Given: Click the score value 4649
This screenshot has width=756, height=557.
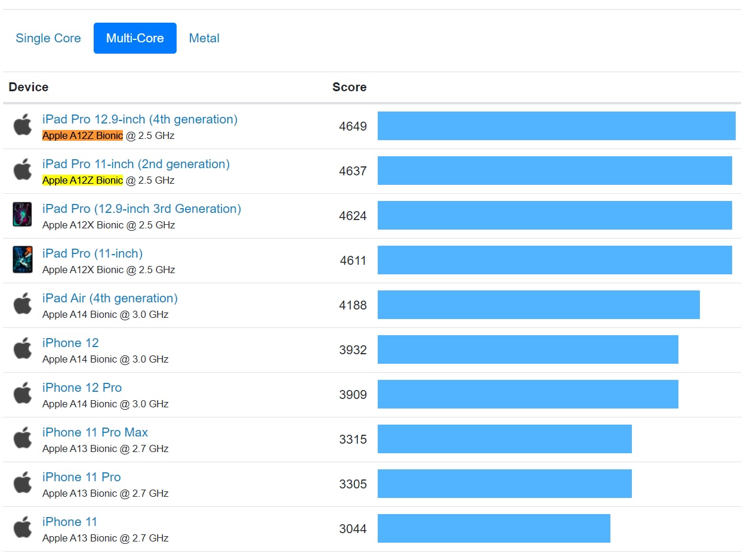Looking at the screenshot, I should tap(353, 126).
